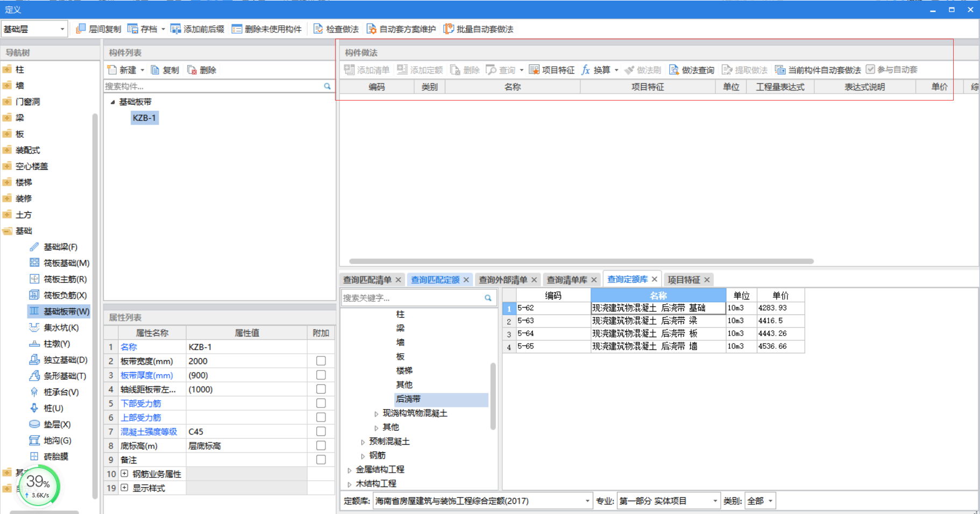Switch to 查询定额库 tab
The height and width of the screenshot is (514, 980).
point(628,279)
